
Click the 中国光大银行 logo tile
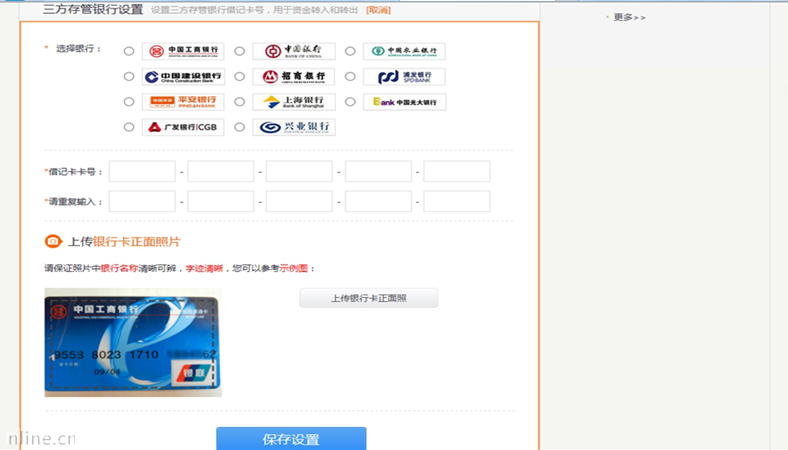(x=405, y=102)
